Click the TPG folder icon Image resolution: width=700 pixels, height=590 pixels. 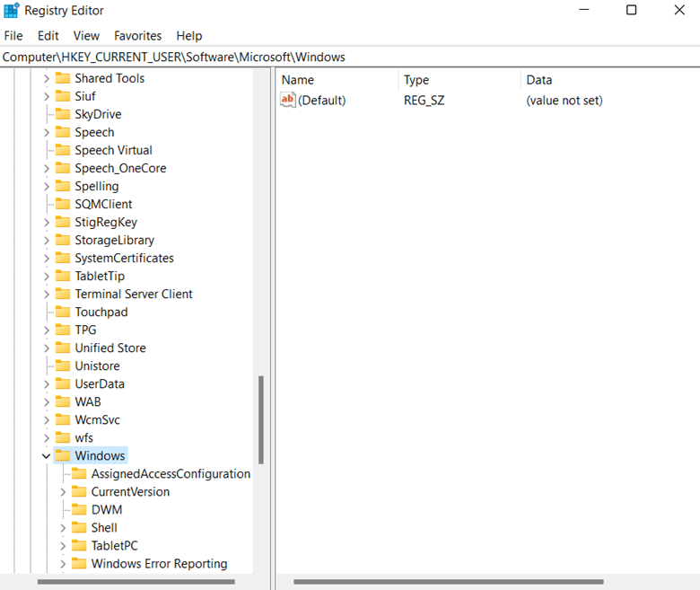pyautogui.click(x=63, y=330)
